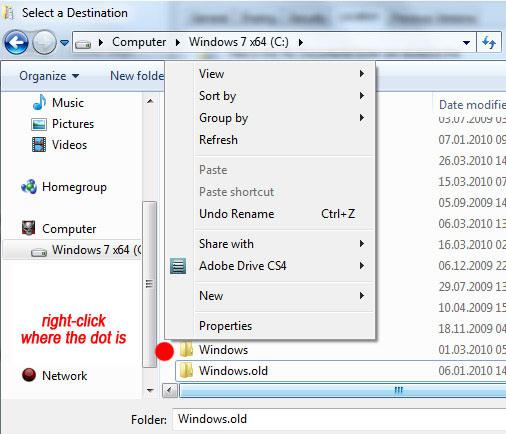Click the date 01.03.2010 in the Windows row

[x=472, y=350]
